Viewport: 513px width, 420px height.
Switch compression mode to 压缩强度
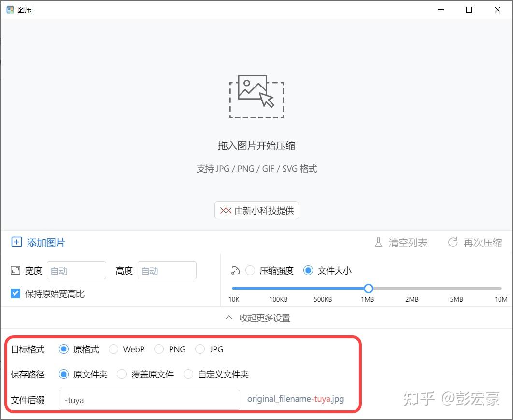pyautogui.click(x=250, y=271)
